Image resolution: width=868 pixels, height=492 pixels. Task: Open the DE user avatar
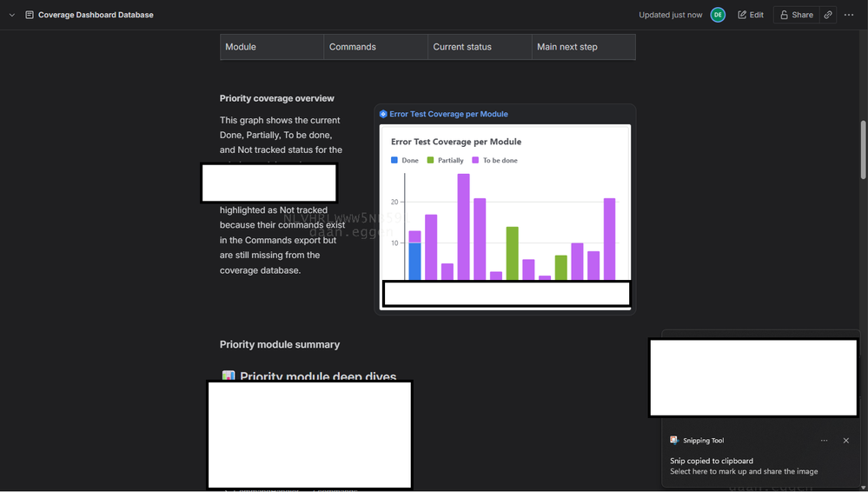click(718, 15)
